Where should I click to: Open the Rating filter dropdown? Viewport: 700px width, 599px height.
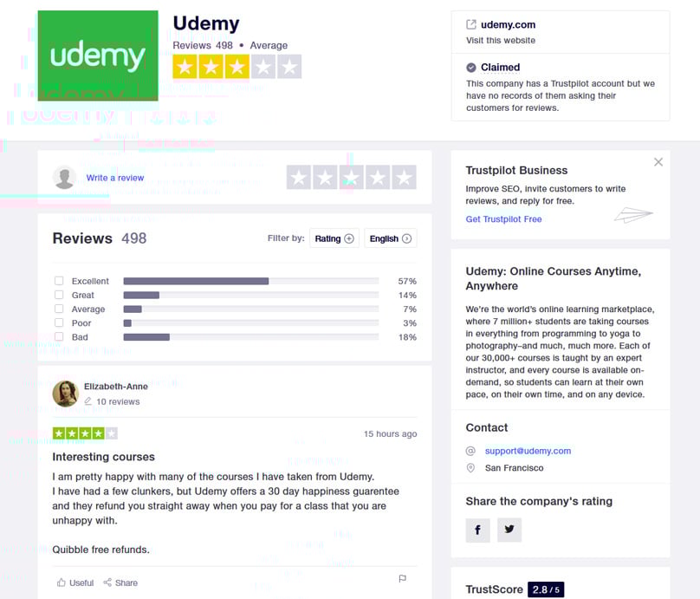[334, 238]
